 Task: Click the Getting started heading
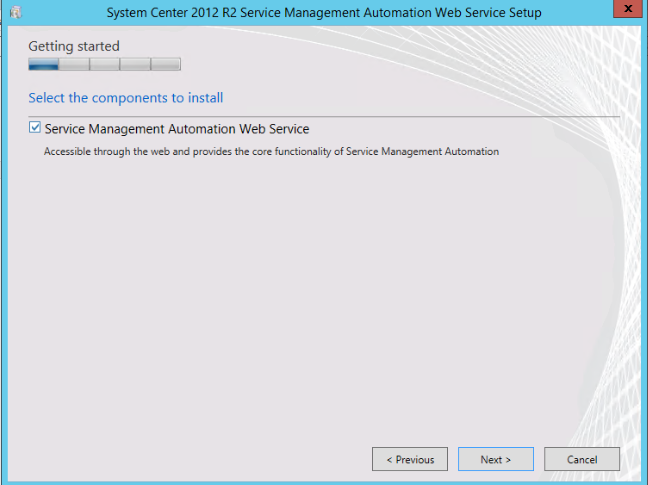(x=73, y=46)
